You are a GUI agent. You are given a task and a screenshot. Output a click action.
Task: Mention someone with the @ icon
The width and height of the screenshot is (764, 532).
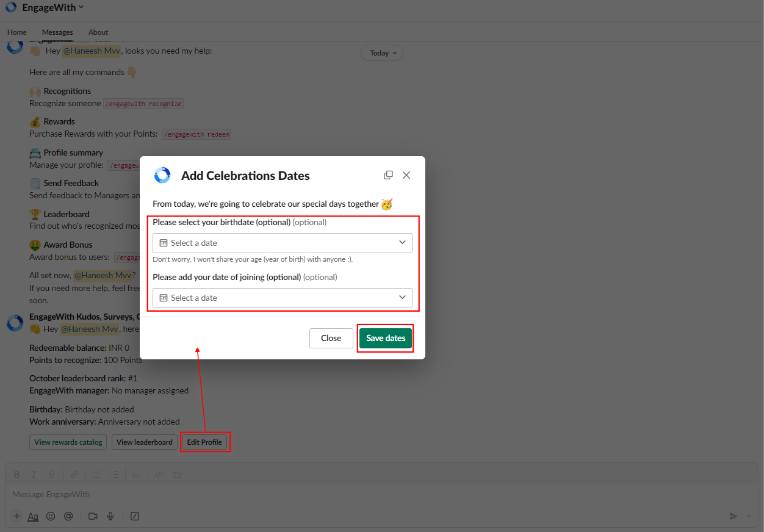(x=68, y=516)
